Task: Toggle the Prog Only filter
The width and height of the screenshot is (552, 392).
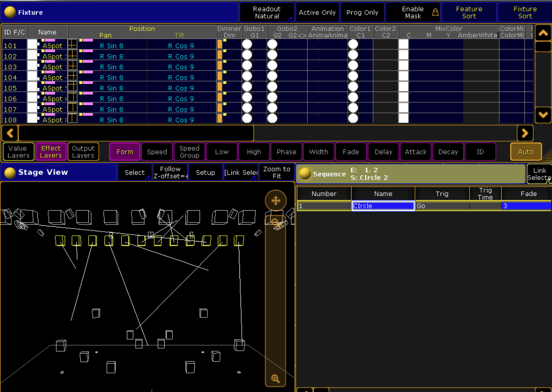Action: click(362, 12)
